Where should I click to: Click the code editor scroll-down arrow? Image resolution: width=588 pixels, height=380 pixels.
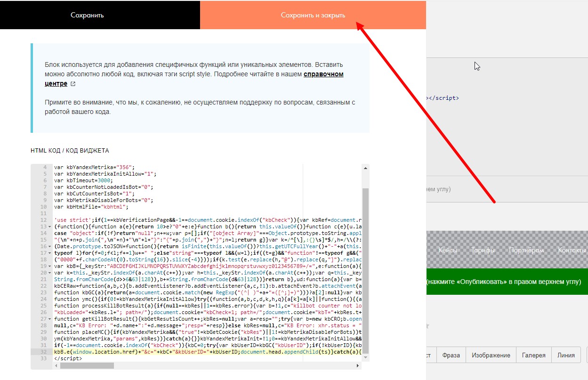tap(365, 358)
